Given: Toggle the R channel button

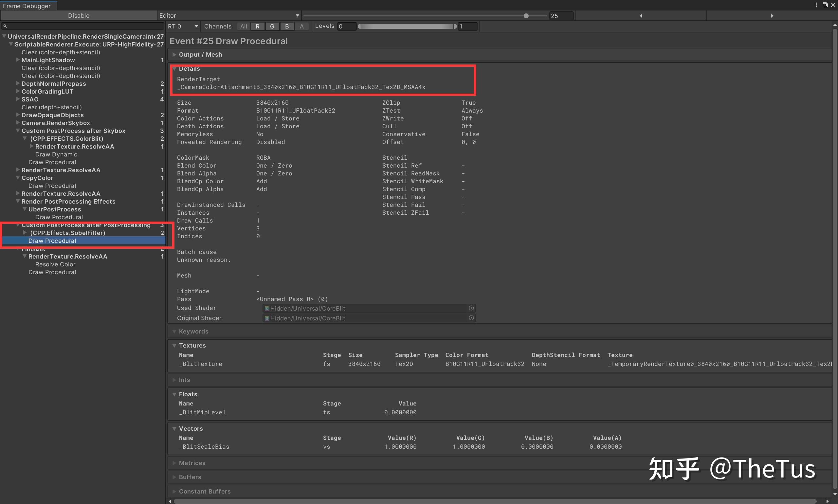Looking at the screenshot, I should 258,26.
